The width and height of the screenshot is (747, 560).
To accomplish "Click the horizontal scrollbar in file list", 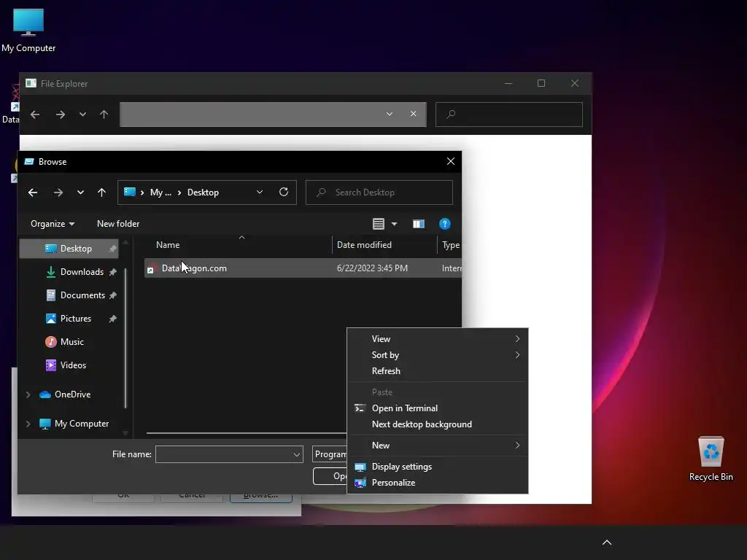I will click(x=246, y=433).
